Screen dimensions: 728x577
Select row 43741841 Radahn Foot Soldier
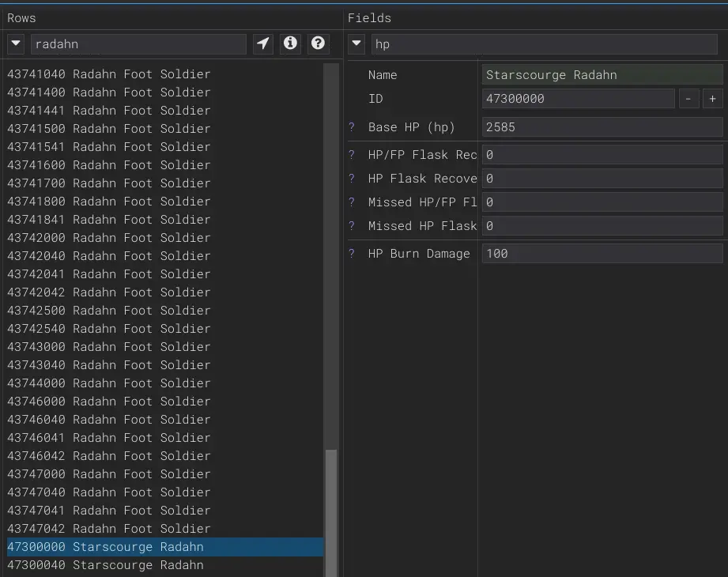click(x=165, y=219)
